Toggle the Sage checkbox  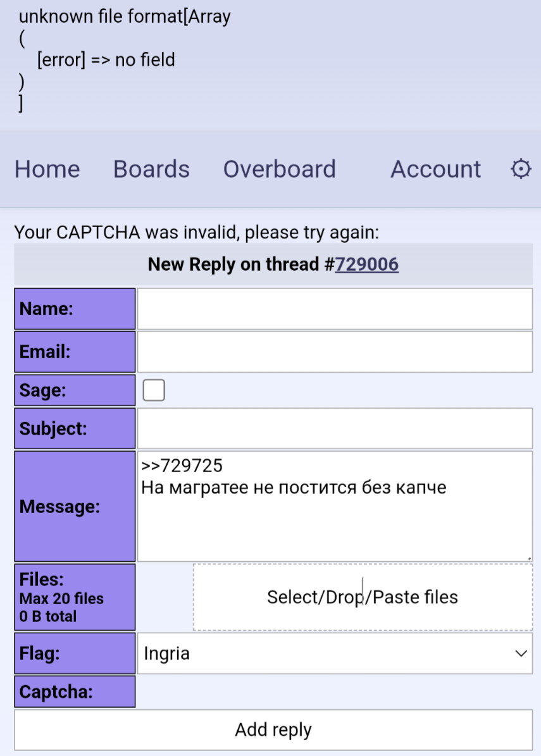(x=154, y=390)
